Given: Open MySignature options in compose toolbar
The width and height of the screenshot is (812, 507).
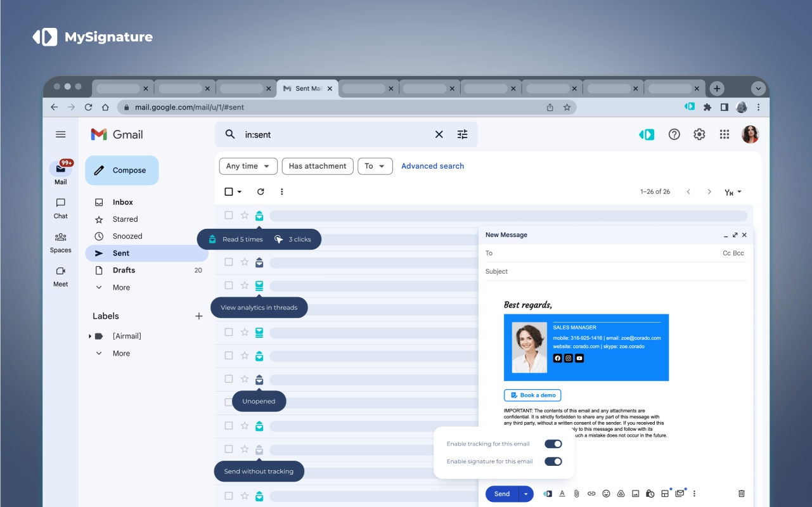Looking at the screenshot, I should pyautogui.click(x=547, y=494).
